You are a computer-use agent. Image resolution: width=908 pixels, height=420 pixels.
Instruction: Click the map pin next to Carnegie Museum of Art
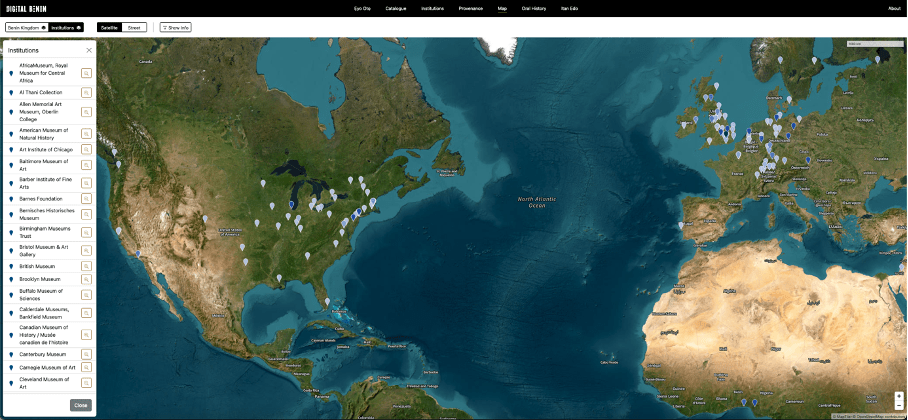pyautogui.click(x=10, y=367)
